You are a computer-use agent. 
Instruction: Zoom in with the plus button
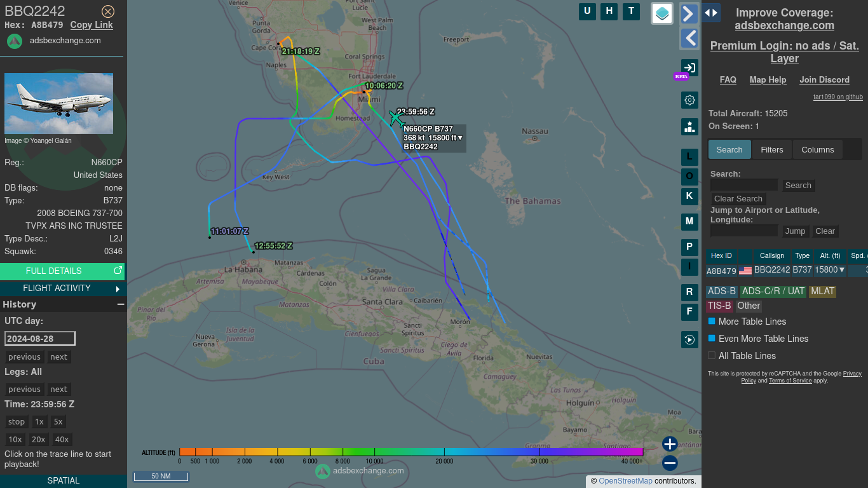670,444
